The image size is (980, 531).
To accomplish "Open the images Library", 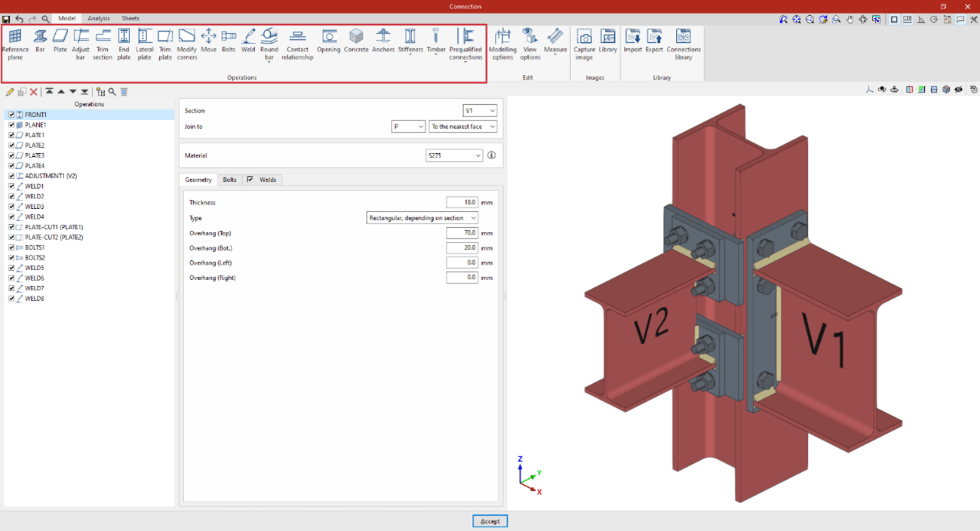I will click(x=608, y=41).
